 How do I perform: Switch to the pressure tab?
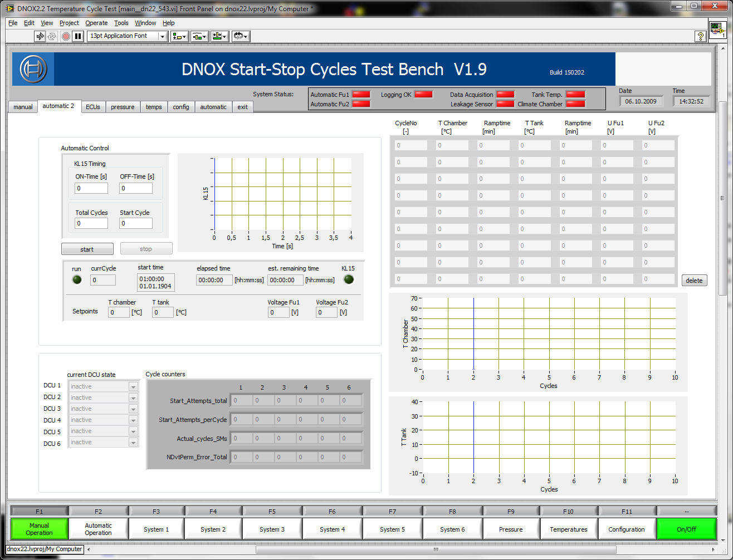123,107
